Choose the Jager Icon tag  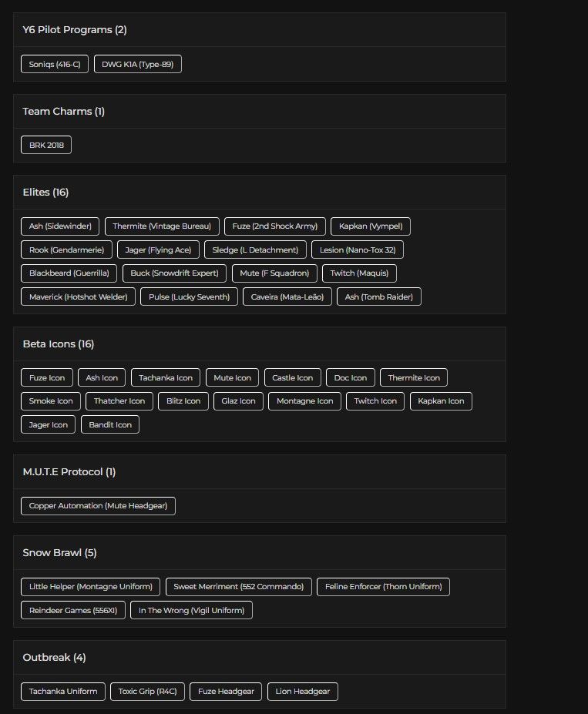coord(48,424)
